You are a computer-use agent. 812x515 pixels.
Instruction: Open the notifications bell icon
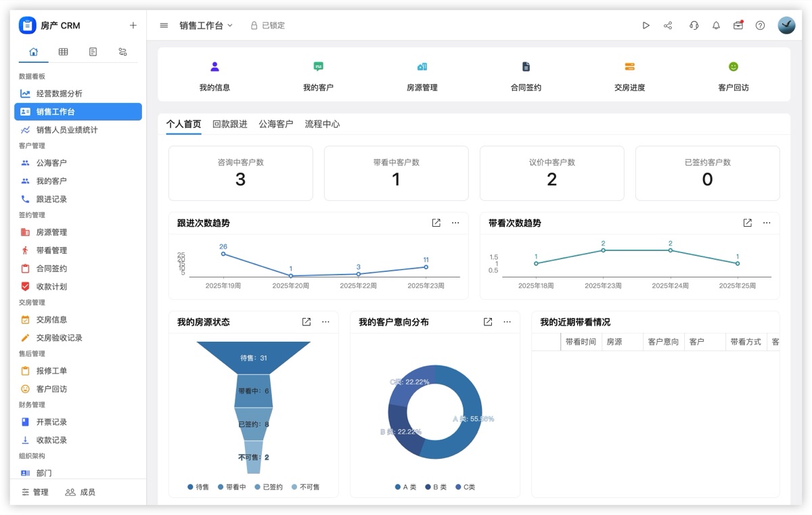(x=716, y=26)
